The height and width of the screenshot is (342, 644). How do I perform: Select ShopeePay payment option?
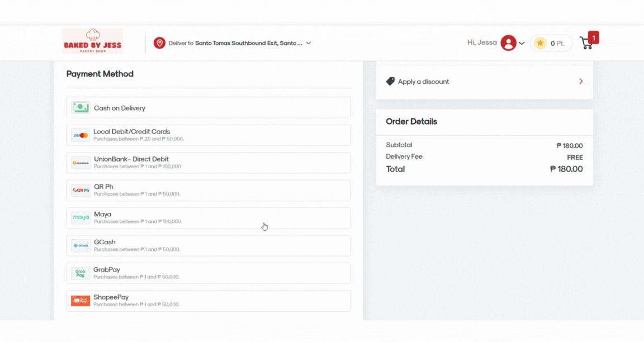(x=208, y=301)
